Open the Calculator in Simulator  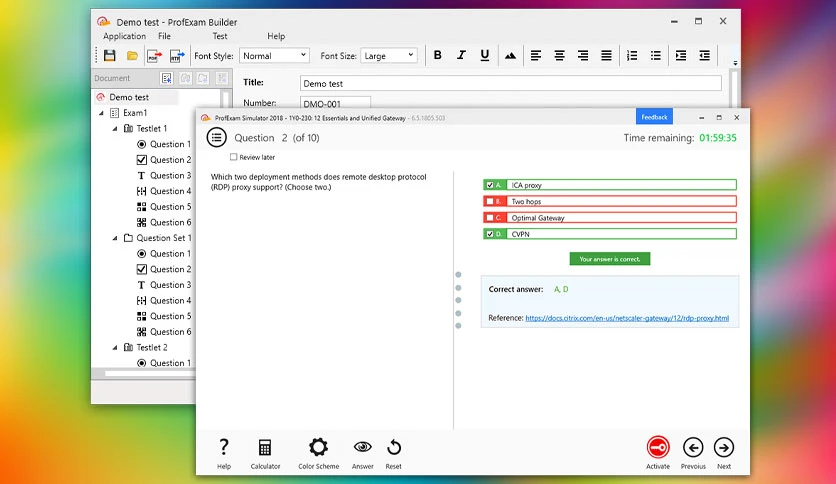click(x=265, y=447)
